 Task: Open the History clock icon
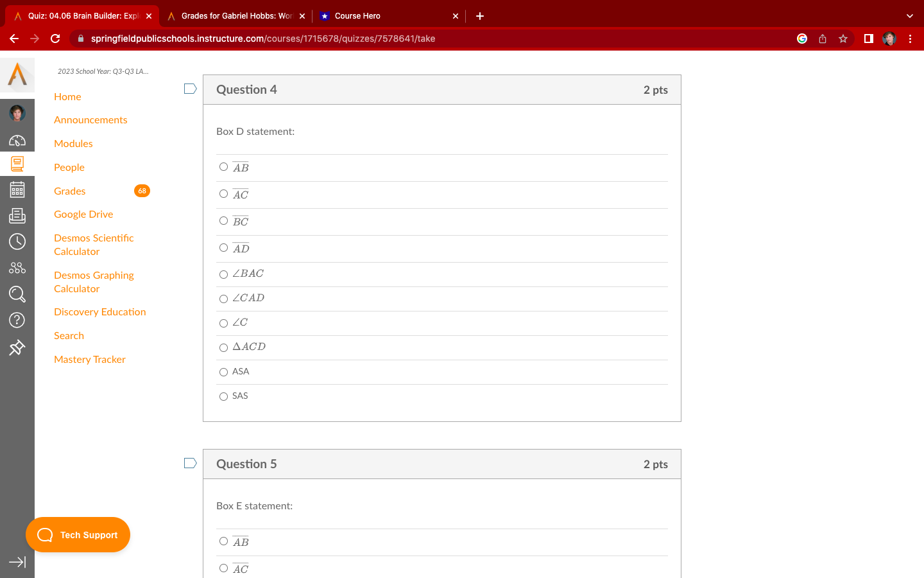[17, 241]
